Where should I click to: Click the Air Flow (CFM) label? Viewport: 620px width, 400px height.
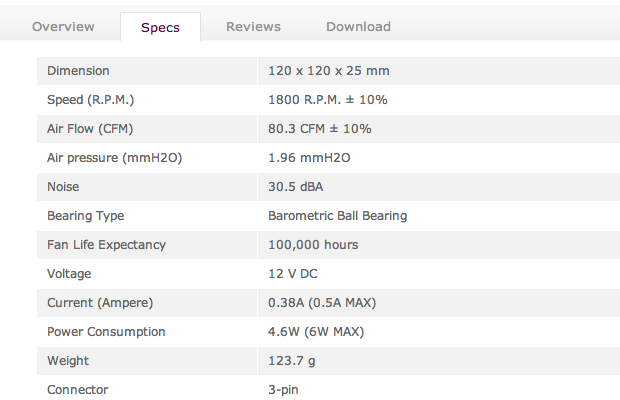pos(90,129)
